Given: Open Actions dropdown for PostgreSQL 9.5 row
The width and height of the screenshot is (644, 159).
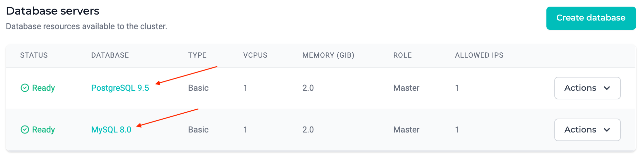Looking at the screenshot, I should tap(587, 88).
